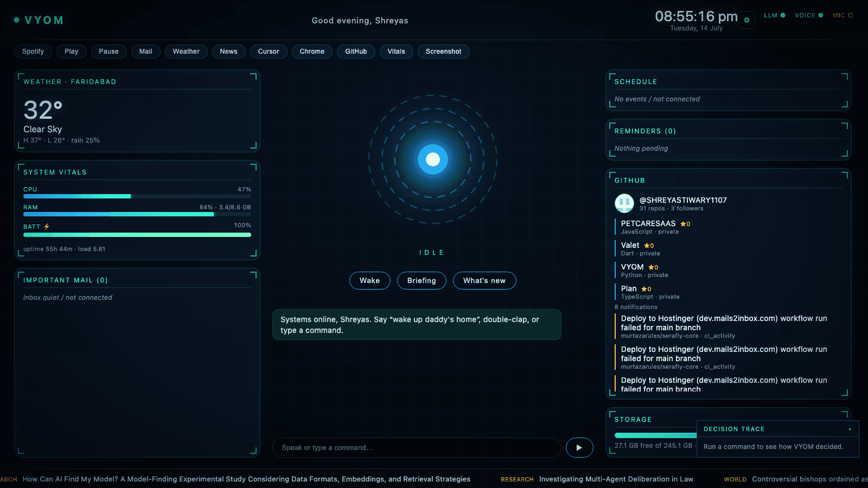Select the Weather quick action chip
The width and height of the screenshot is (868, 488).
click(x=186, y=52)
